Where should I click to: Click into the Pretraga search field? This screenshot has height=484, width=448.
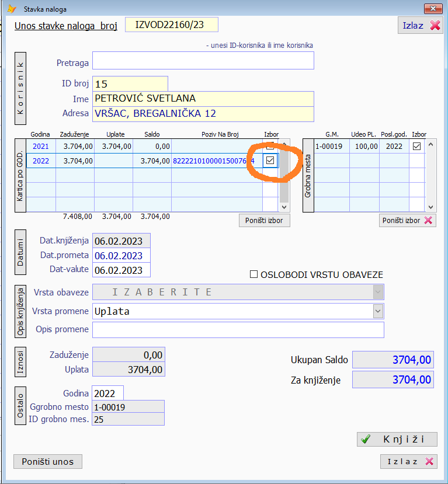[203, 61]
